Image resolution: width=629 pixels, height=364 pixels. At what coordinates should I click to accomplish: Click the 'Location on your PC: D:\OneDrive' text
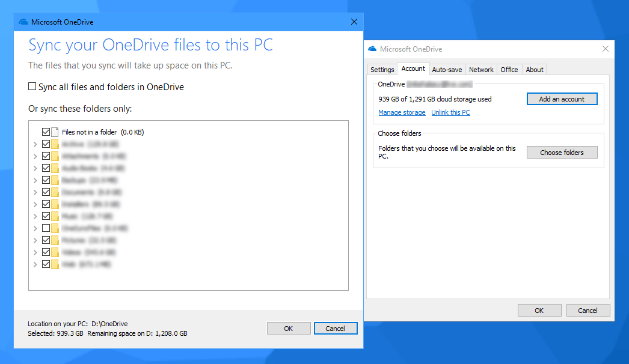click(78, 324)
